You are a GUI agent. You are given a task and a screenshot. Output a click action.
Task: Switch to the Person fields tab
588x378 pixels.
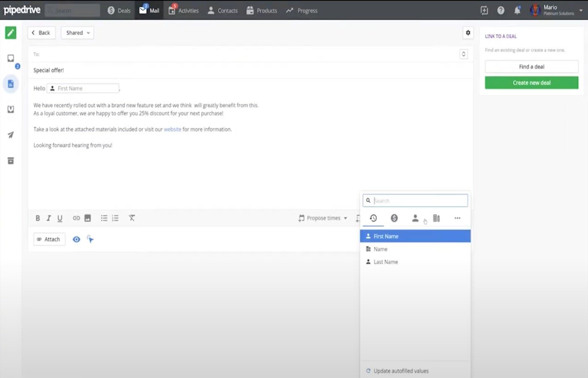[415, 218]
